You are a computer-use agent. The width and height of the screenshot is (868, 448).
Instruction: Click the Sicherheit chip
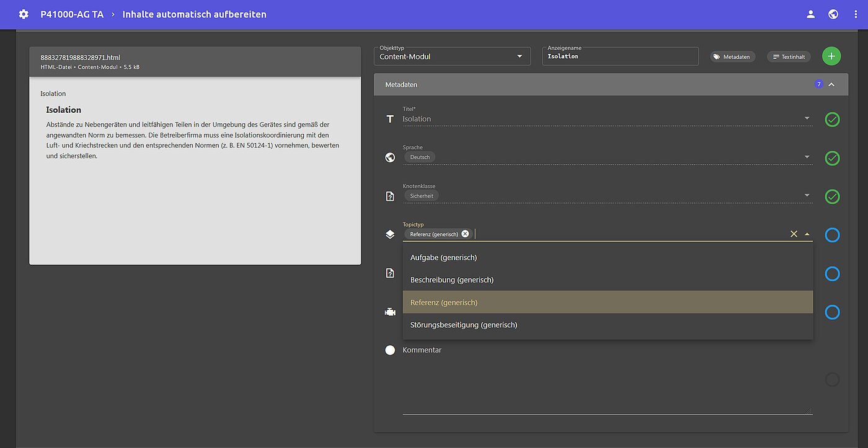(422, 195)
